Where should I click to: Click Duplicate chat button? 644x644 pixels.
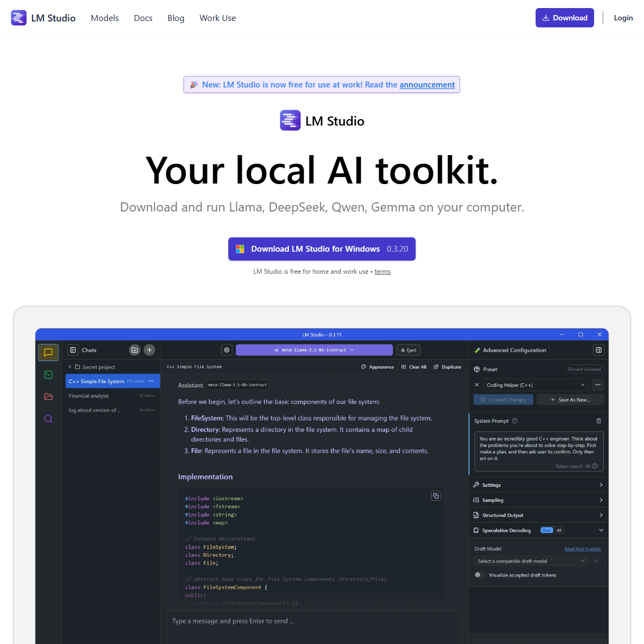pyautogui.click(x=448, y=367)
